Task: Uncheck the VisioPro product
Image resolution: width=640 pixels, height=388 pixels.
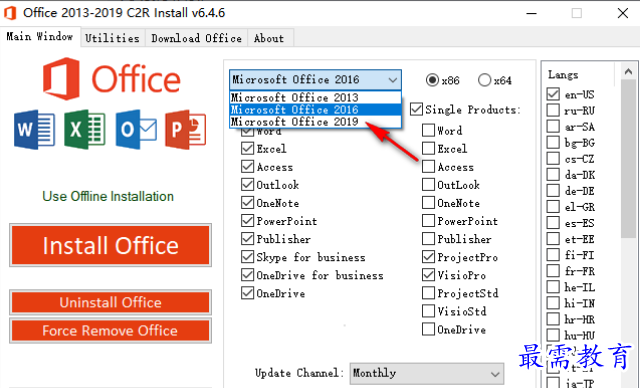Action: coord(428,275)
